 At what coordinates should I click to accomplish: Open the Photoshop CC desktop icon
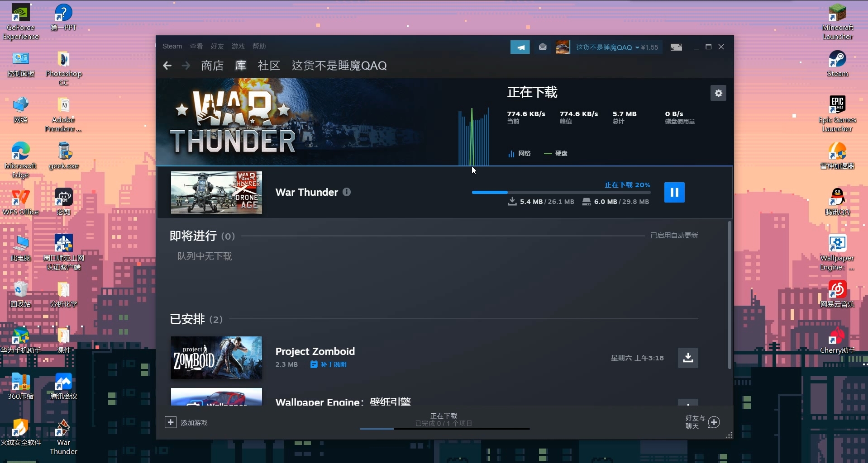pyautogui.click(x=64, y=68)
